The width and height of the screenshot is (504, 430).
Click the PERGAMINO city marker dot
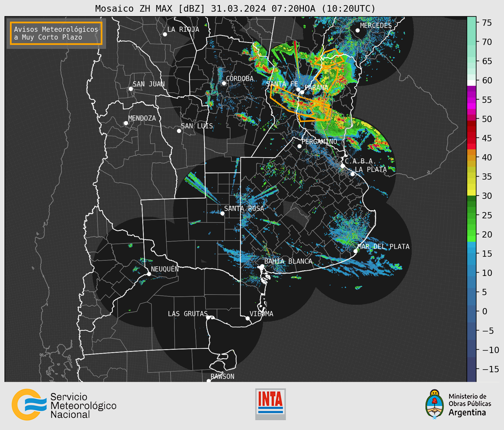pos(299,146)
